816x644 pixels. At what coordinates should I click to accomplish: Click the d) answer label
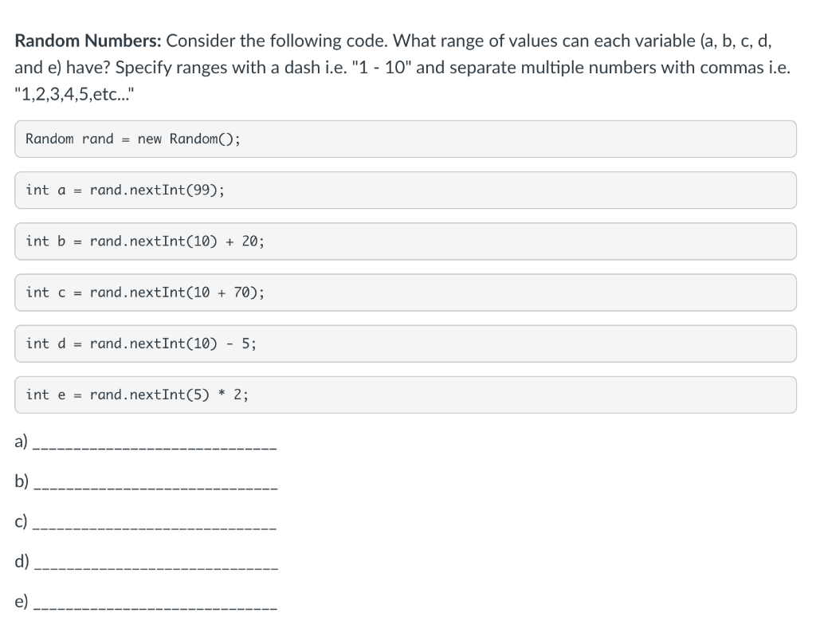click(22, 561)
